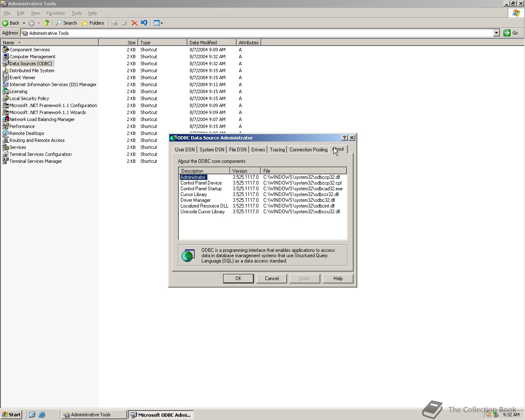Select the Routing and Remote Access icon
Screen dimensions: 525x420
click(x=5, y=140)
